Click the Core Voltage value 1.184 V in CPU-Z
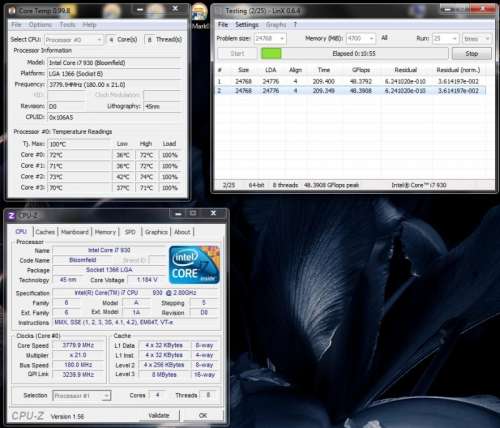500x428 pixels. pyautogui.click(x=147, y=280)
